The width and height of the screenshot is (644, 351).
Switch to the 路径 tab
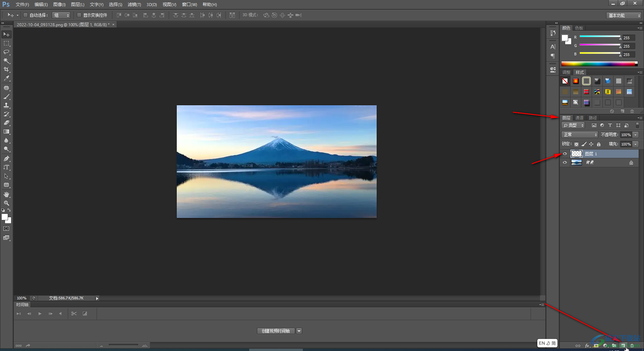(x=593, y=118)
